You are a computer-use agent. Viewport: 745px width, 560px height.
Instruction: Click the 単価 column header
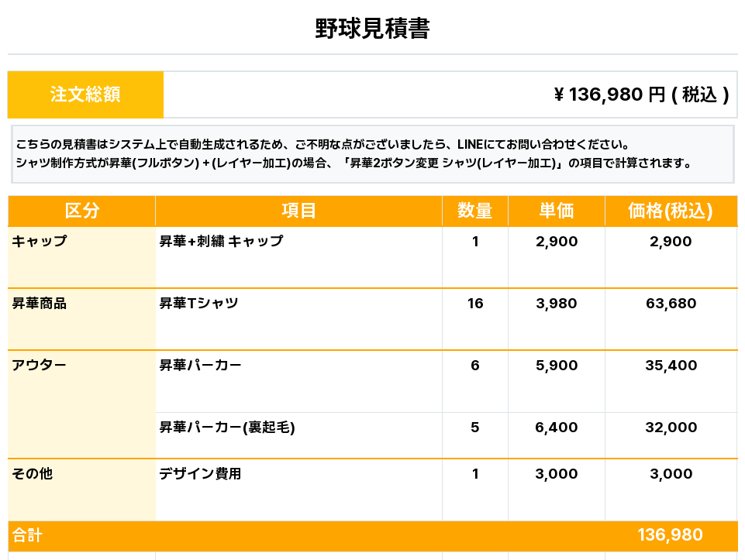tap(556, 211)
